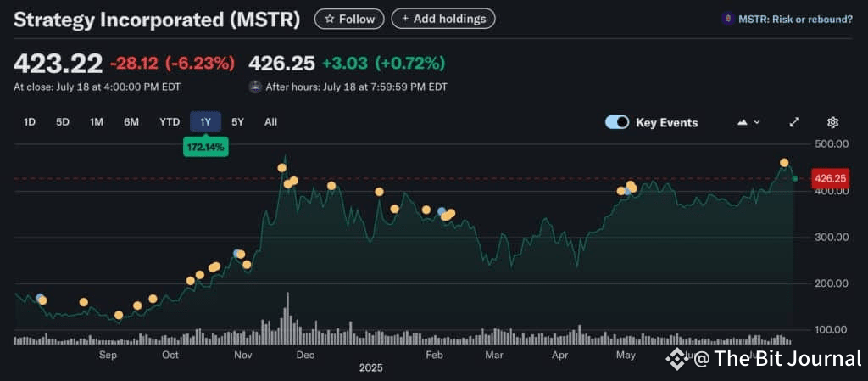The width and height of the screenshot is (868, 381).
Task: Click the star icon in Follow
Action: pyautogui.click(x=330, y=19)
